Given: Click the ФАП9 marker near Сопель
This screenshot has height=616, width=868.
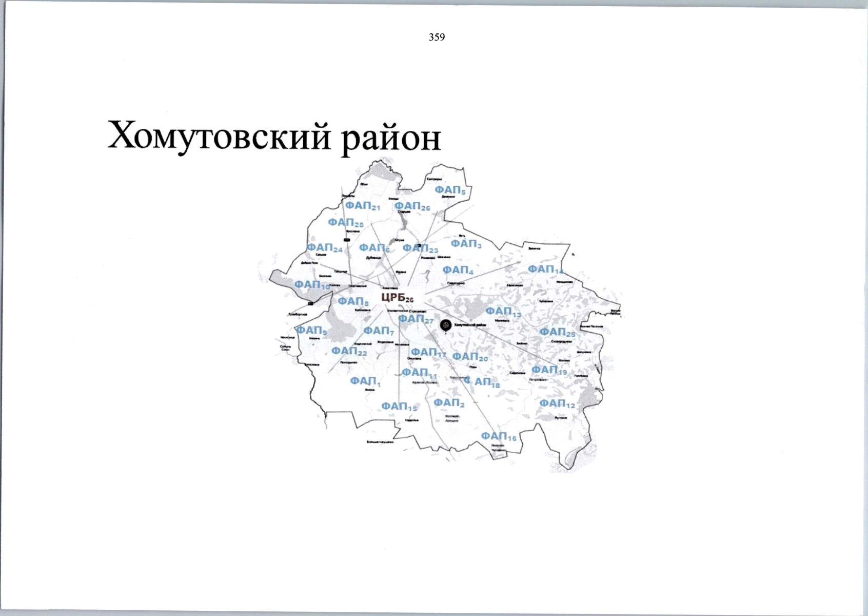Looking at the screenshot, I should point(311,330).
